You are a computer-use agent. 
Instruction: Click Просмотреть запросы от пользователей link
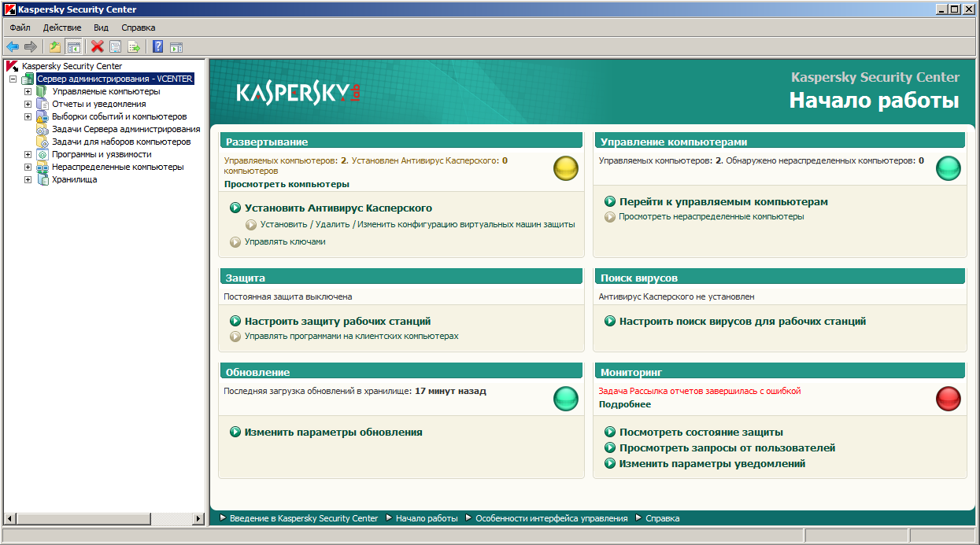(727, 448)
